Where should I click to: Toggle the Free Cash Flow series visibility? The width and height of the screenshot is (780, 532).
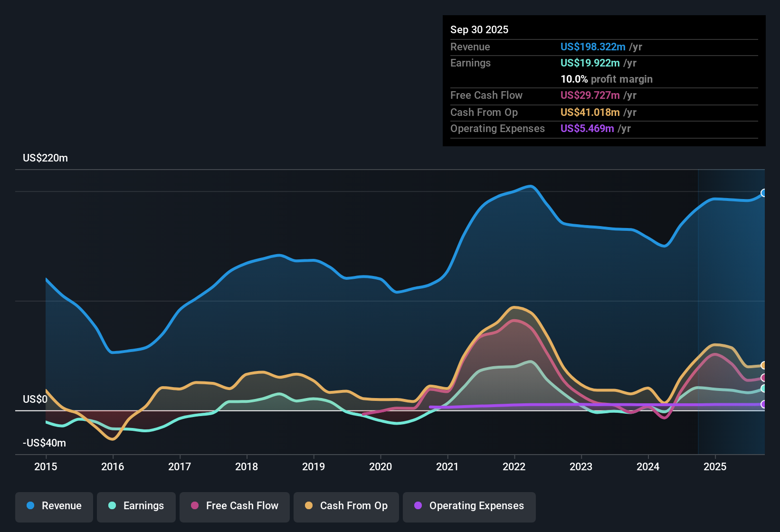tap(234, 506)
